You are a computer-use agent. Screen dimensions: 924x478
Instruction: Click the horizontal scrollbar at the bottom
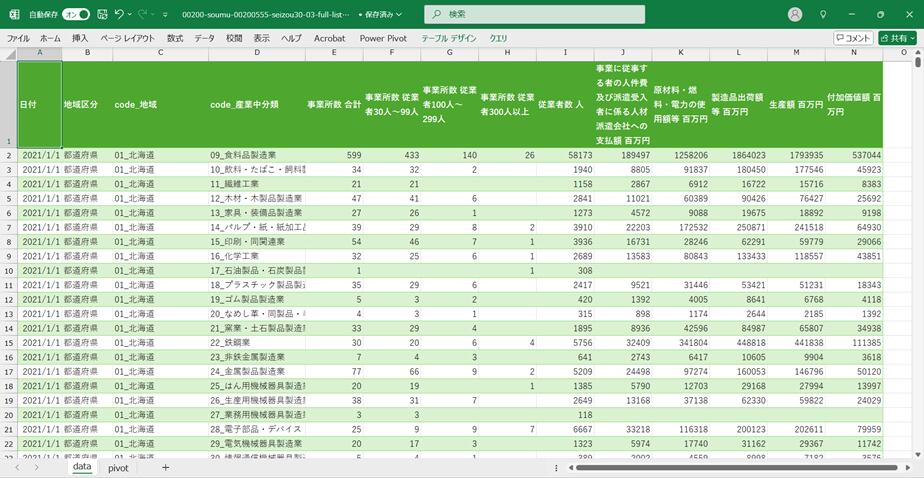(730, 467)
